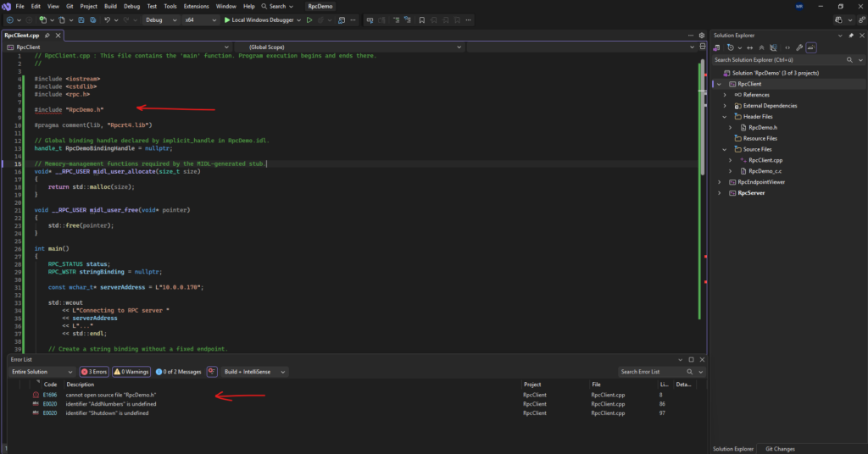Click View Code icon in Solution Explorer

[x=787, y=47]
